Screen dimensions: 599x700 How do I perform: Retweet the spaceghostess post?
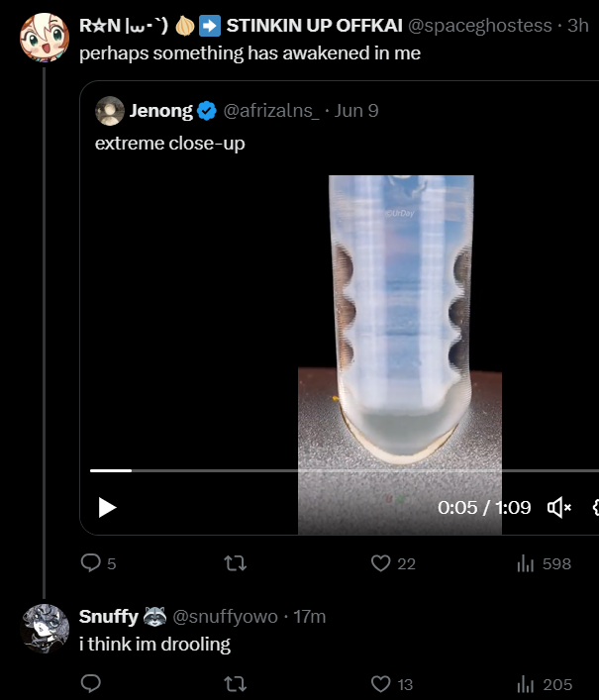pyautogui.click(x=236, y=563)
